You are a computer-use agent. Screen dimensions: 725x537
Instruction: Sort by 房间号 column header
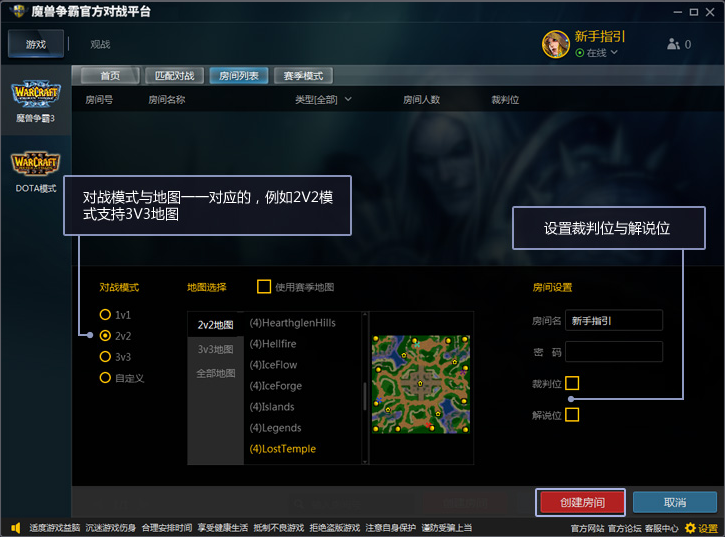(99, 99)
